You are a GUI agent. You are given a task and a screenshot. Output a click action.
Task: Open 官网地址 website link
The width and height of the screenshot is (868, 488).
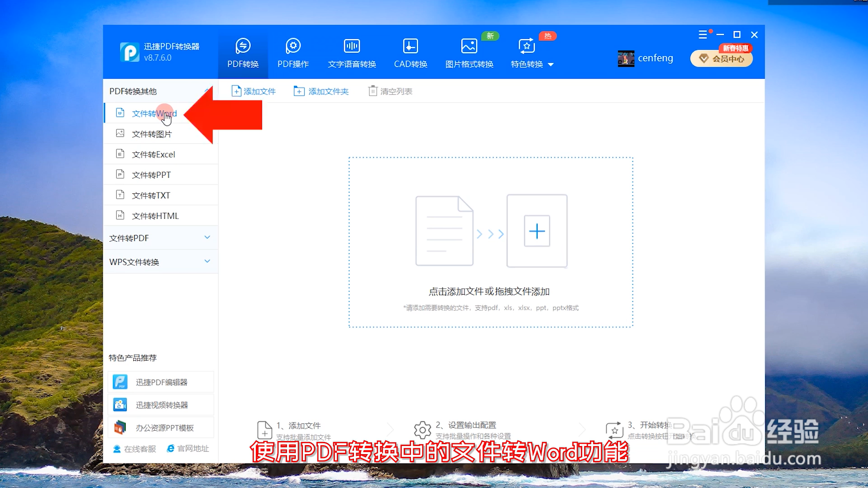coord(188,448)
